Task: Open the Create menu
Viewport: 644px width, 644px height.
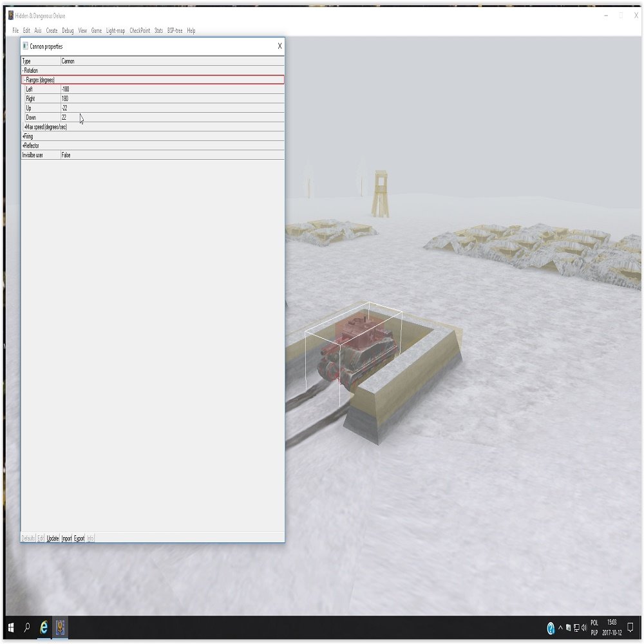Action: point(52,30)
